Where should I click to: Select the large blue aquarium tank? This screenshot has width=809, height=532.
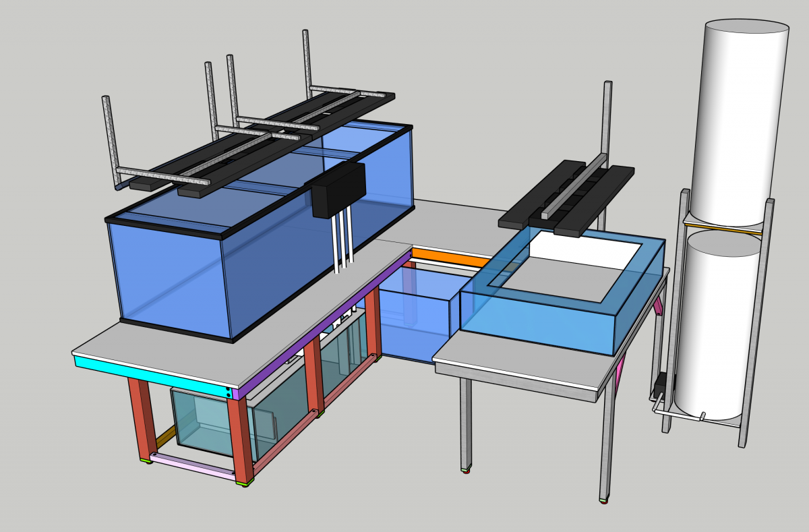tap(260, 233)
